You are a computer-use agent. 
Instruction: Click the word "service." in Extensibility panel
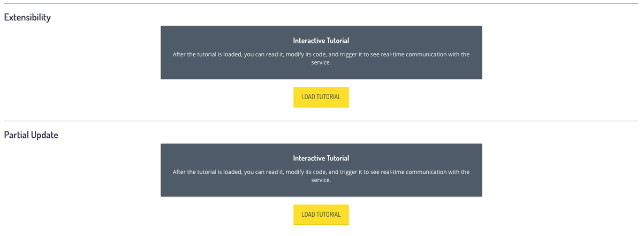point(321,63)
